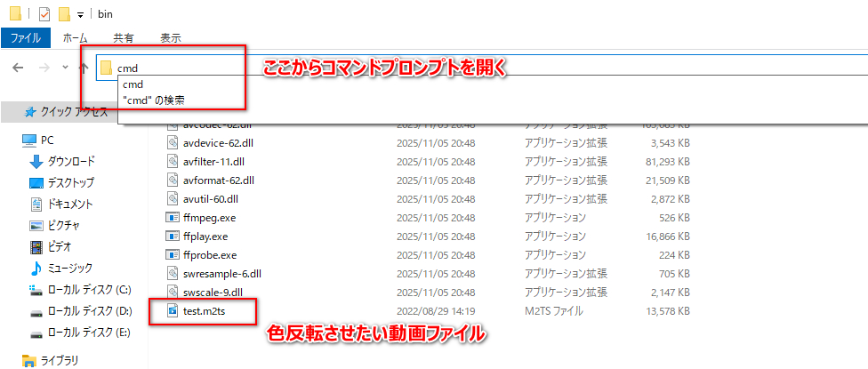Click the ビデオ filmstrip icon

tap(36, 246)
